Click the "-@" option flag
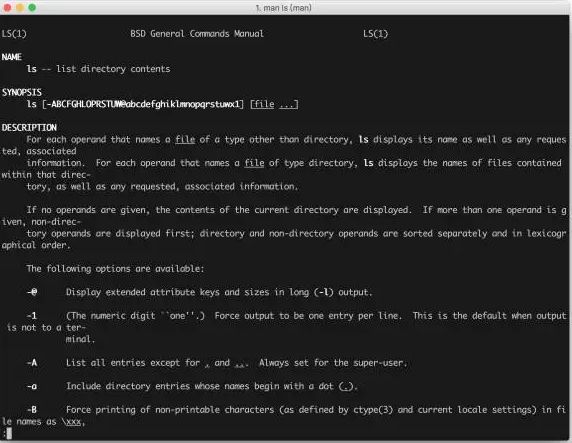This screenshot has height=443, width=572. click(32, 292)
